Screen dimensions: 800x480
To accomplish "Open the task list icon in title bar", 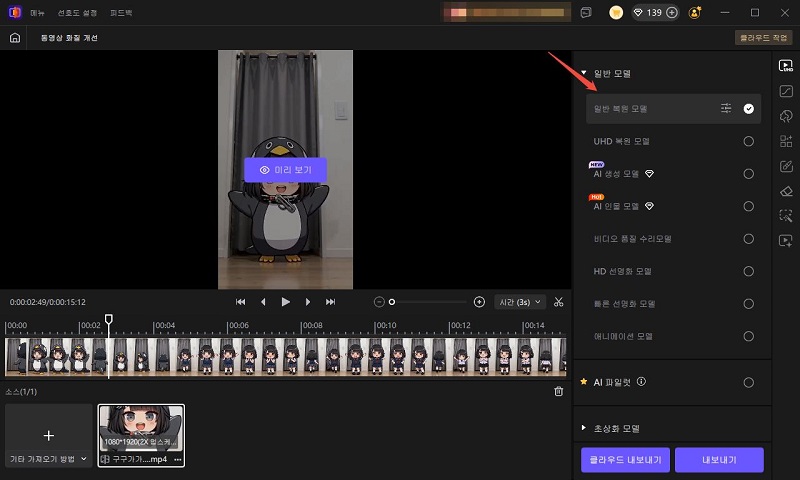I will click(586, 13).
